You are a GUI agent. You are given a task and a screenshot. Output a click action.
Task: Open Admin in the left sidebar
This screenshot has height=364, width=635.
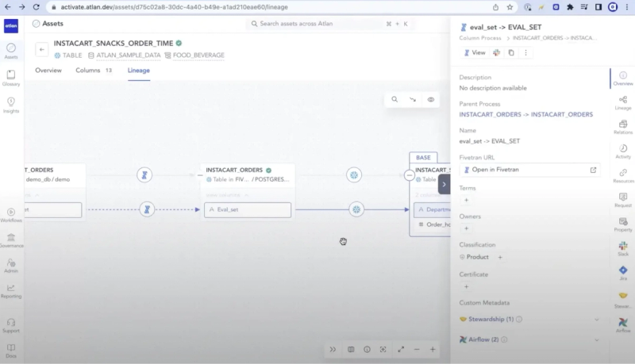(11, 266)
